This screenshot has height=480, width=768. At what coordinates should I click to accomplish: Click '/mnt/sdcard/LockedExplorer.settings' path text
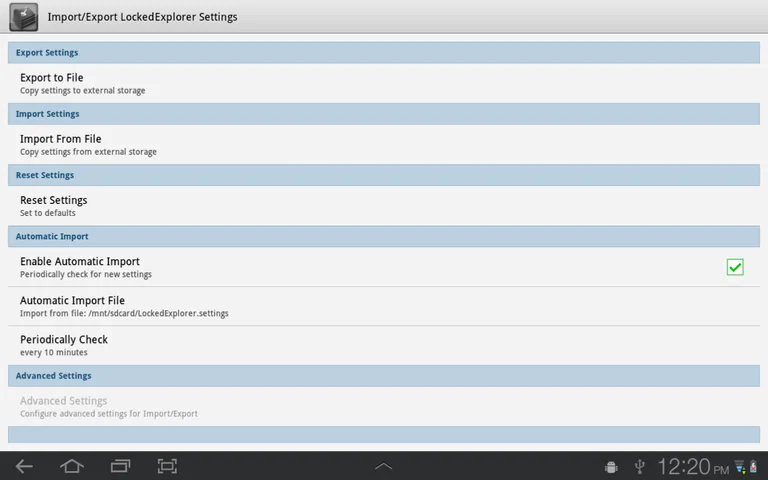pyautogui.click(x=158, y=313)
